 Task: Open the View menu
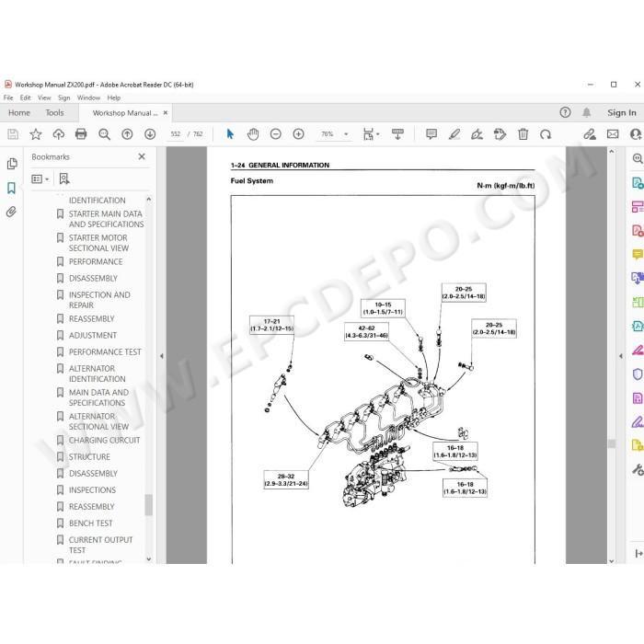[x=44, y=98]
